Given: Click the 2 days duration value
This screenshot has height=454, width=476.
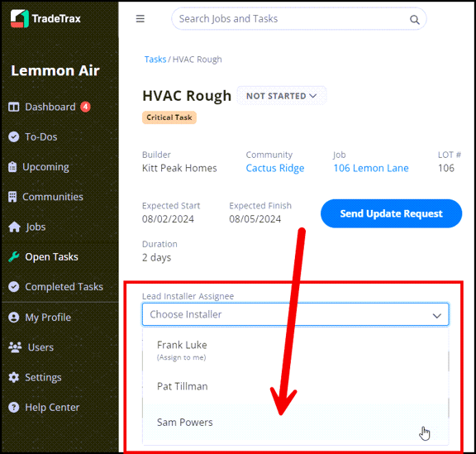Looking at the screenshot, I should (x=157, y=258).
